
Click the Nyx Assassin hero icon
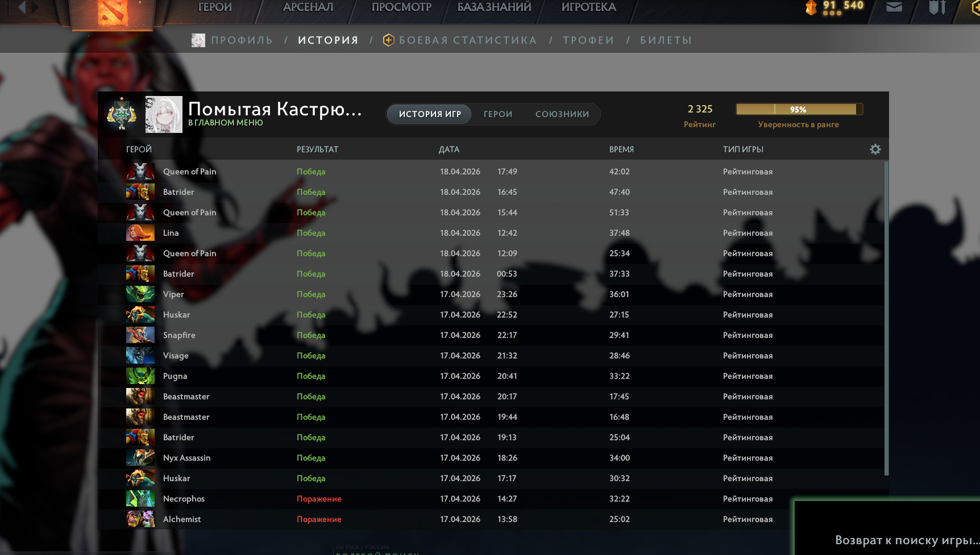click(x=140, y=458)
